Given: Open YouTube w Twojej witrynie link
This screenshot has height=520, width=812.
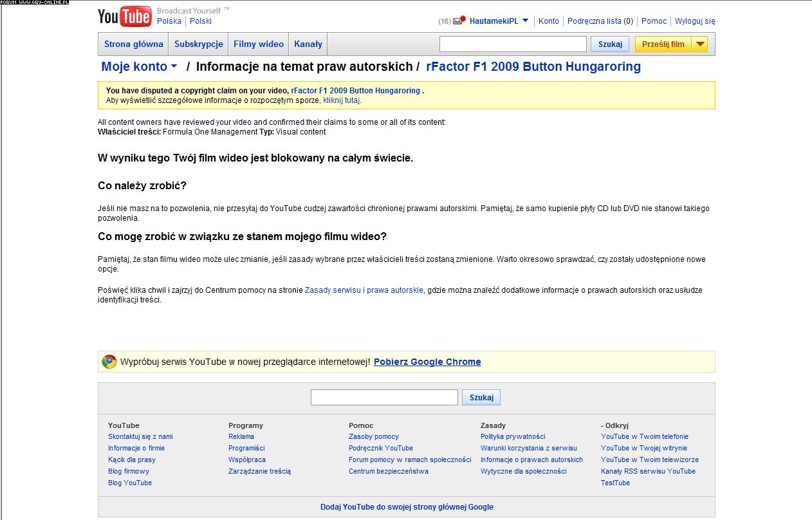Looking at the screenshot, I should coord(644,448).
